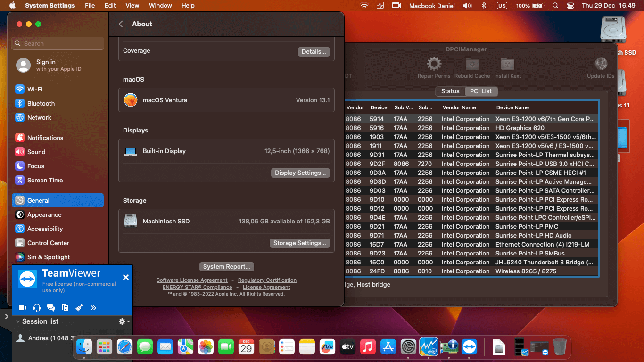This screenshot has width=644, height=362.
Task: Open Control Center in the menu bar
Action: (570, 6)
